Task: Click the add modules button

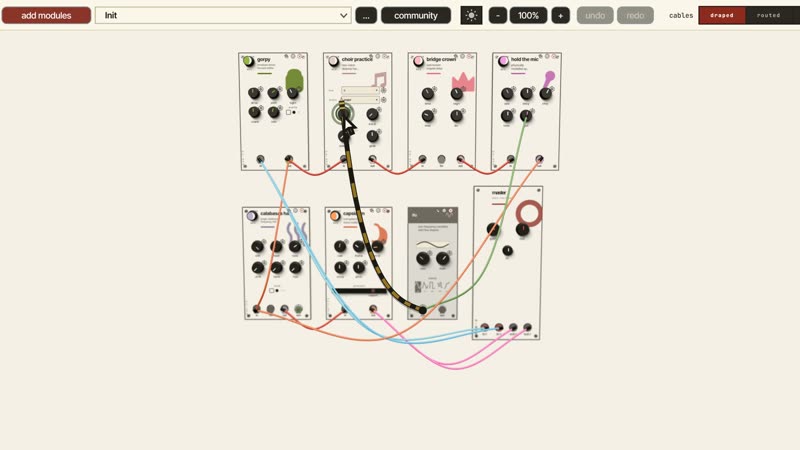Action: pyautogui.click(x=46, y=15)
